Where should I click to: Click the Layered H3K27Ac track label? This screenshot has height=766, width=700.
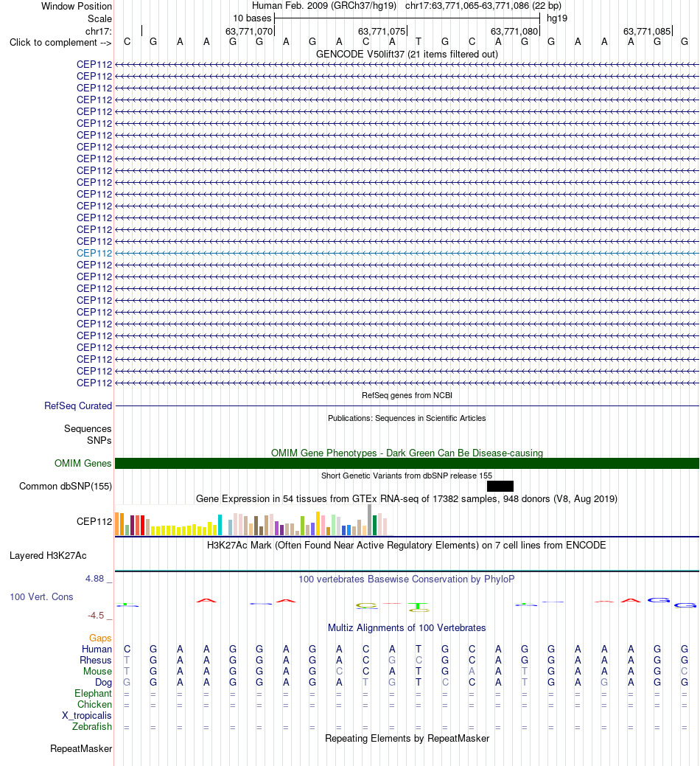click(48, 556)
